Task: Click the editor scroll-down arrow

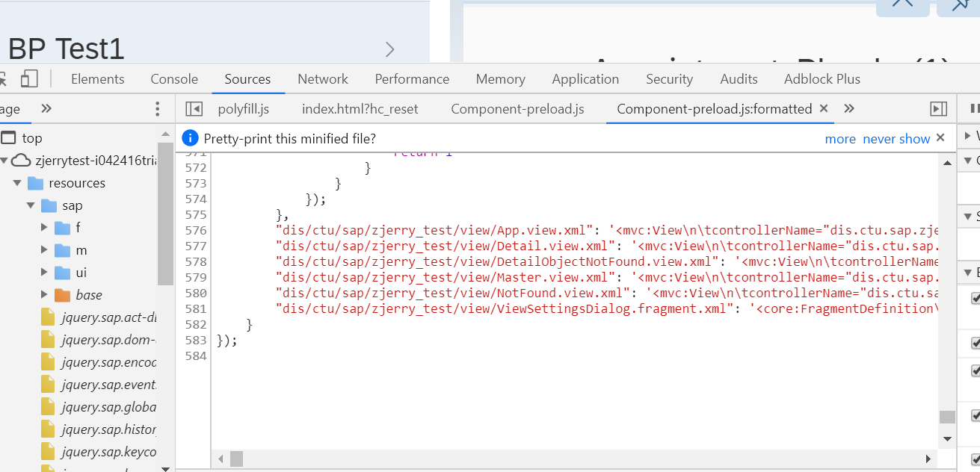Action: point(947,439)
